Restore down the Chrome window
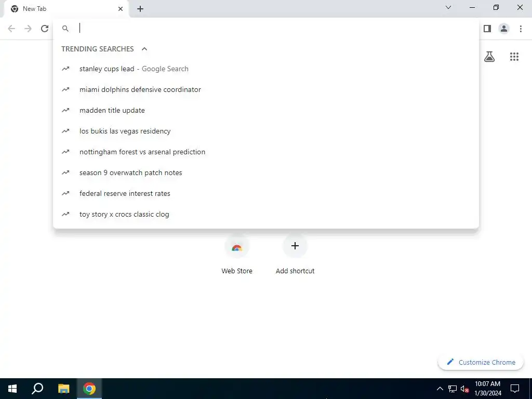Image resolution: width=532 pixels, height=399 pixels. [x=496, y=7]
